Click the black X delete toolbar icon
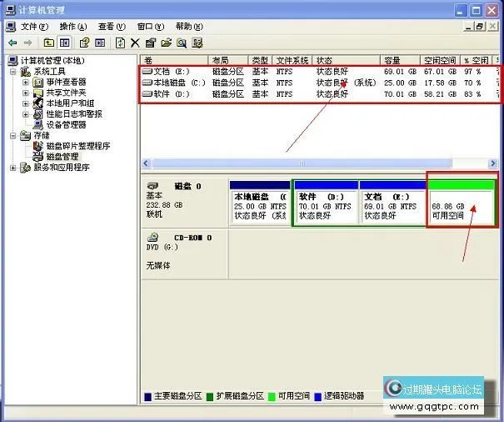The width and height of the screenshot is (504, 422). click(135, 43)
